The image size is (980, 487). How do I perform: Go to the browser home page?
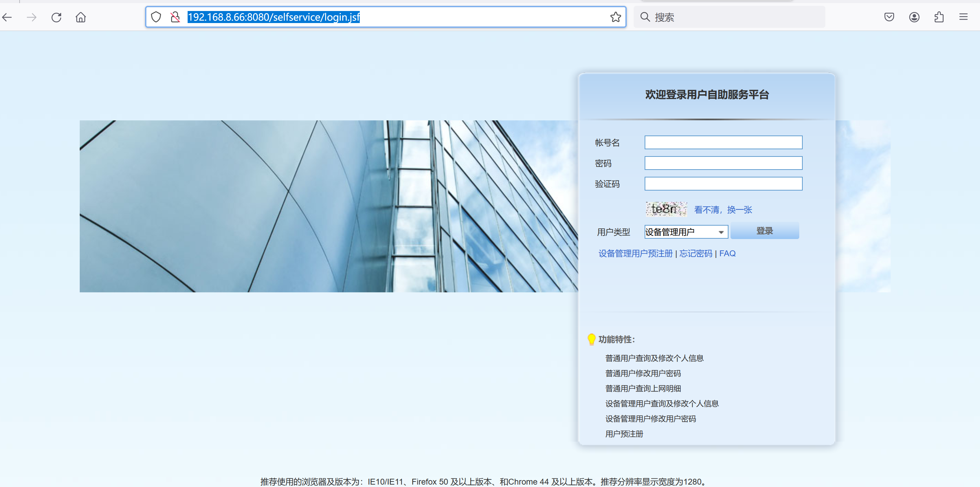coord(81,17)
